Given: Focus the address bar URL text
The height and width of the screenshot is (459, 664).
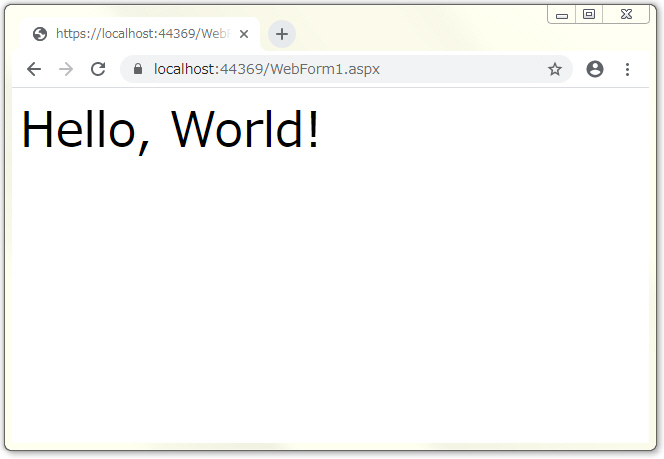Looking at the screenshot, I should pos(266,69).
